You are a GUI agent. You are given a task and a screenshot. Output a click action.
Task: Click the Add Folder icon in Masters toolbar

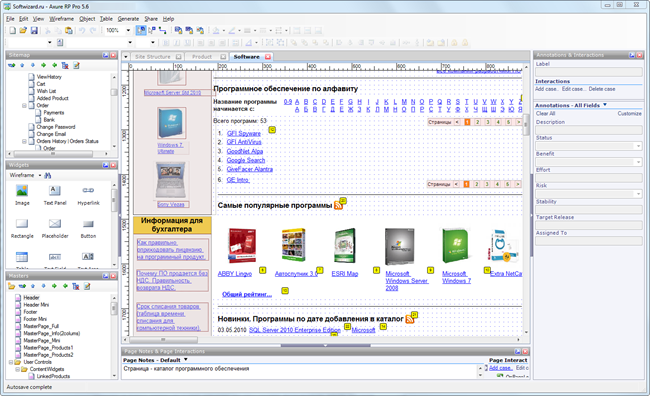click(x=11, y=286)
